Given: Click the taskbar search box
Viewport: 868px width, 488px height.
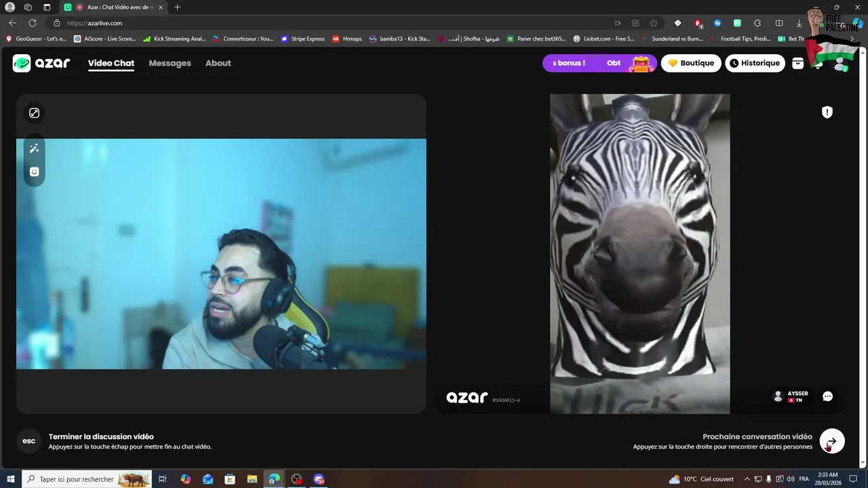Looking at the screenshot, I should [x=87, y=479].
